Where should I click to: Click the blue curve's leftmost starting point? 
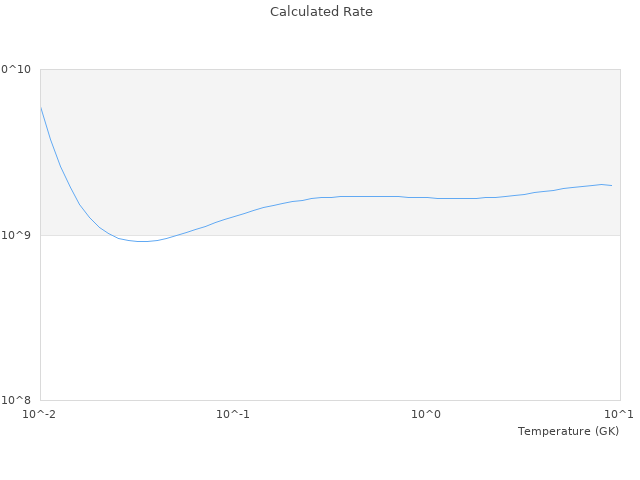(40, 106)
